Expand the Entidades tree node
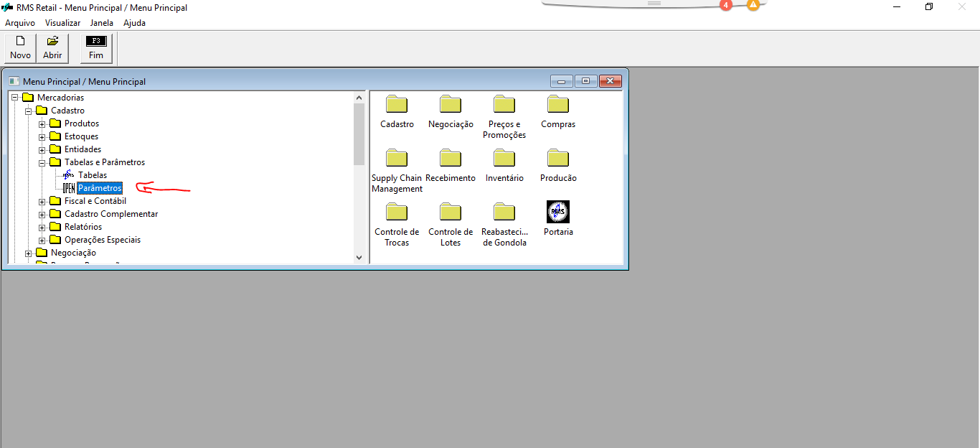 (42, 149)
